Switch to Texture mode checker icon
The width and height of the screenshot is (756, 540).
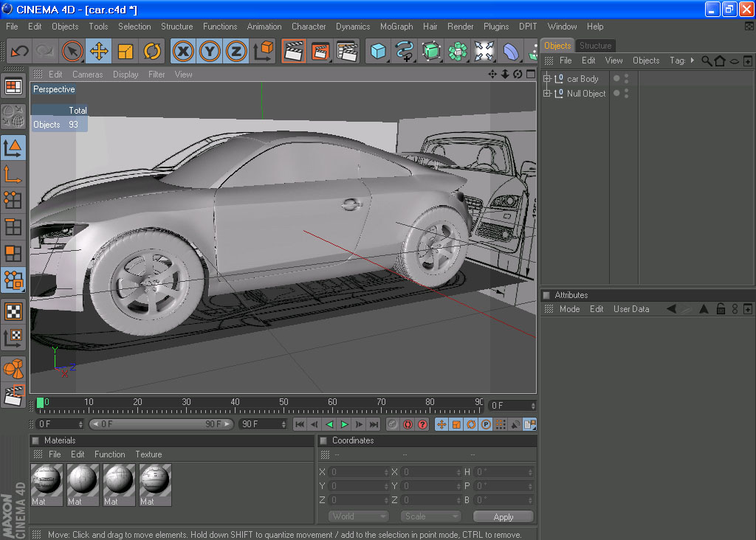tap(13, 311)
